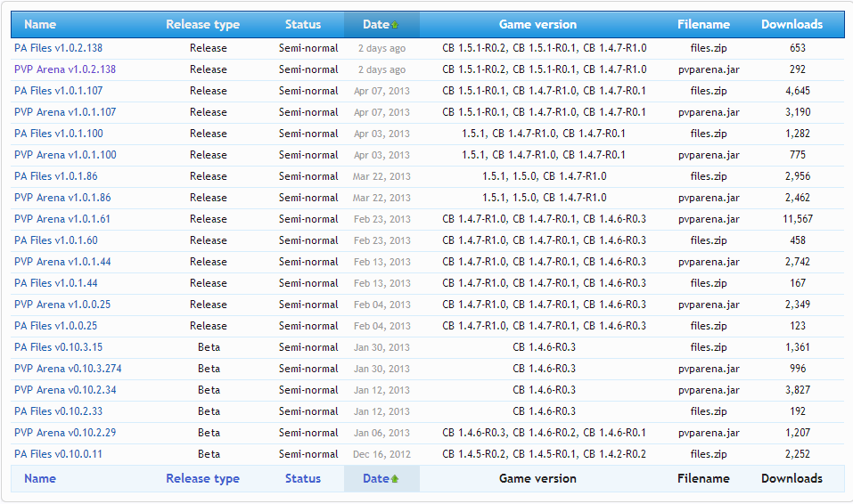Image resolution: width=853 pixels, height=504 pixels.
Task: Click the Dec 16, 2012 date cell
Action: [381, 454]
